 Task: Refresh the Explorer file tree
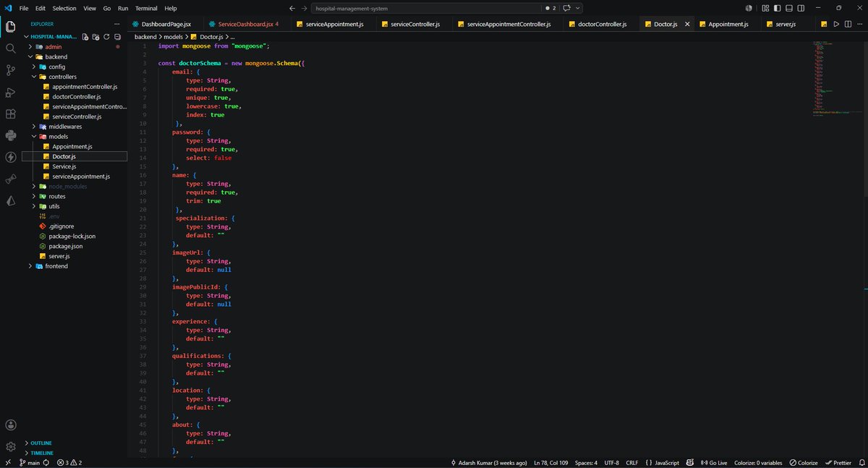click(107, 36)
